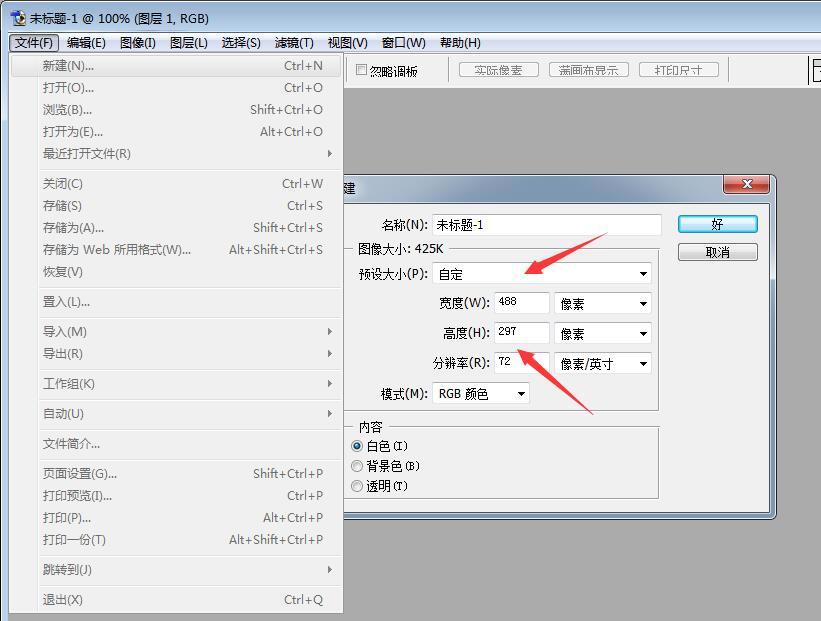This screenshot has height=621, width=821.
Task: Choose 页面设置(G)... menu entry
Action: click(177, 474)
